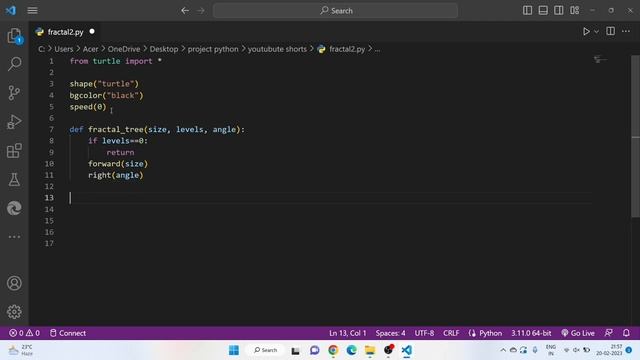This screenshot has height=360, width=640.
Task: Change indentation via Spaces: 4
Action: [x=390, y=333]
